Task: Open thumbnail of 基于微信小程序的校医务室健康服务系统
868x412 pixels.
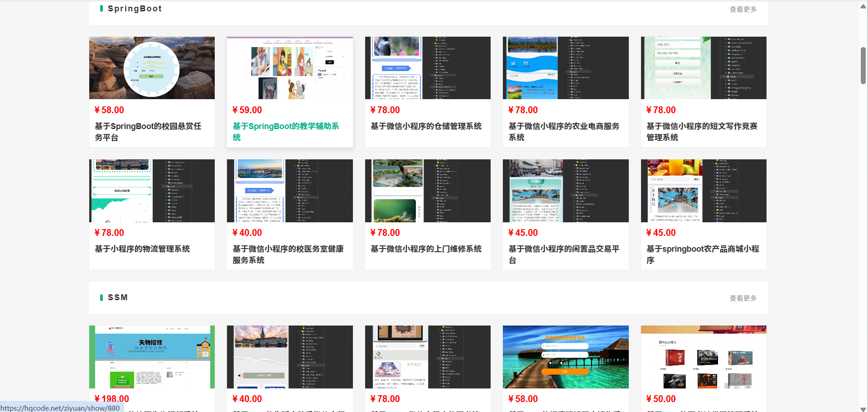Action: pos(290,191)
